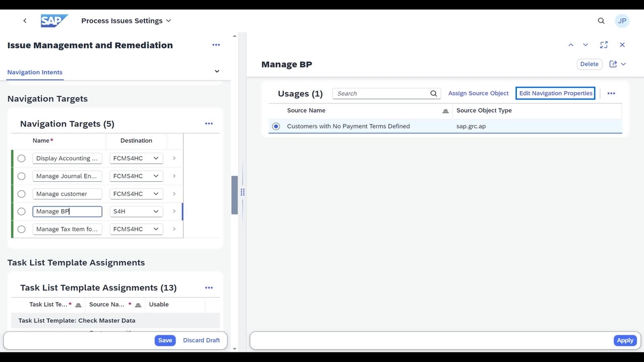Click the share icon next to Delete

point(613,64)
